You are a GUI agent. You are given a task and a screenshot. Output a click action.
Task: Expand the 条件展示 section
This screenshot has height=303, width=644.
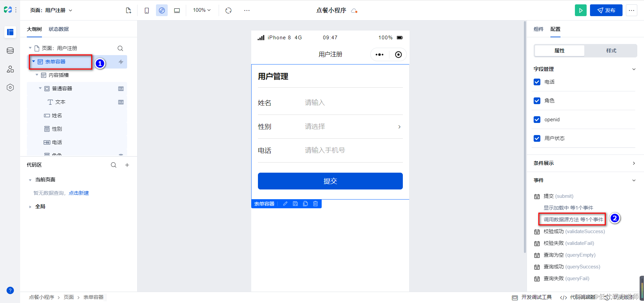tap(634, 163)
